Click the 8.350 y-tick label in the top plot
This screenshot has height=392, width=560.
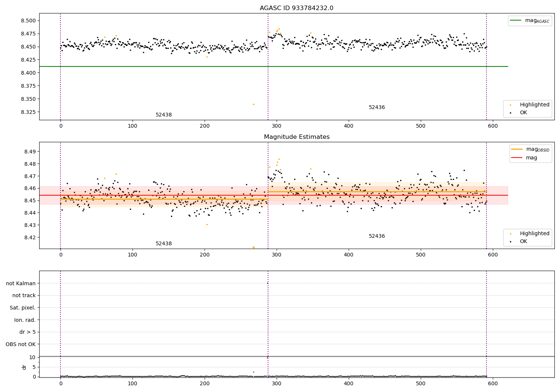[28, 99]
